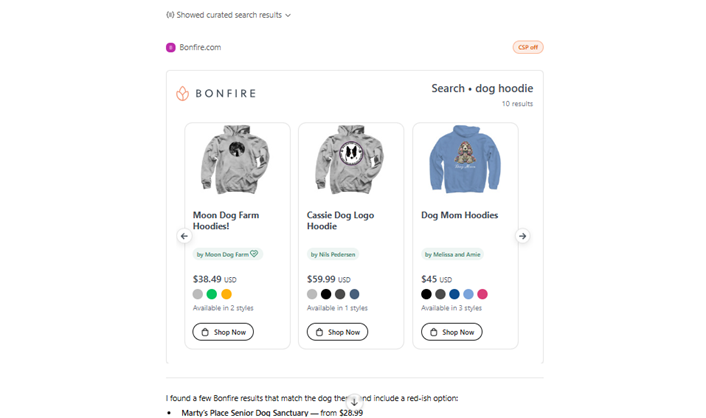This screenshot has width=706, height=418.
Task: Pick pink color for Dog Mom Hoodies
Action: pos(482,294)
